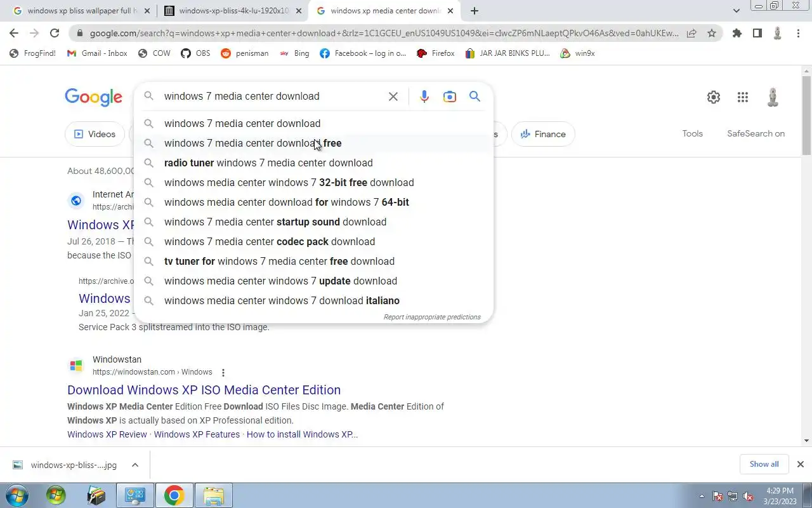Click the browser Forward arrow
This screenshot has height=508, width=812.
point(34,33)
